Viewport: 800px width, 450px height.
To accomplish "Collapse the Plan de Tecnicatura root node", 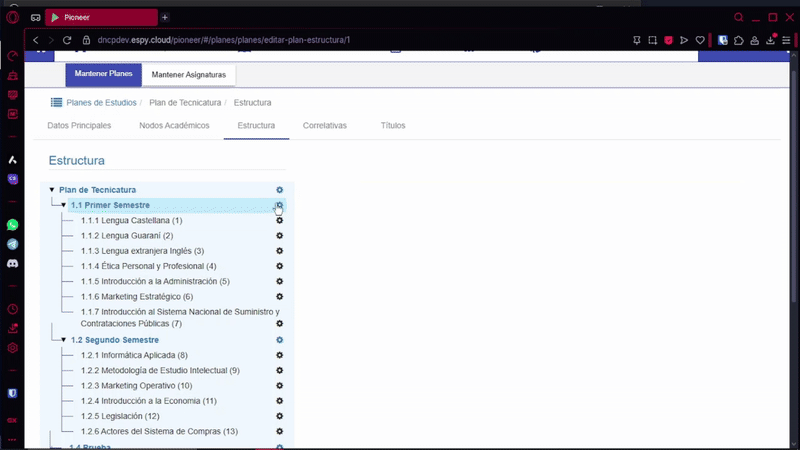I will click(52, 190).
